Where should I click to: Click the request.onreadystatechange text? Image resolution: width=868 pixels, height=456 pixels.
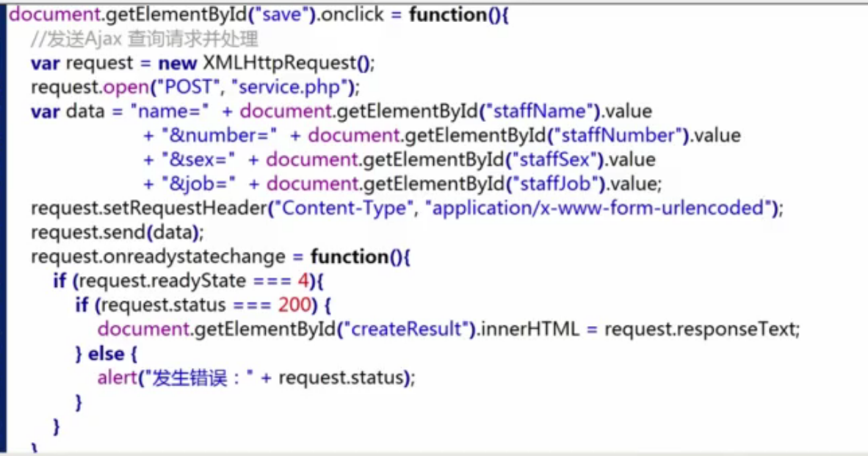(x=159, y=257)
